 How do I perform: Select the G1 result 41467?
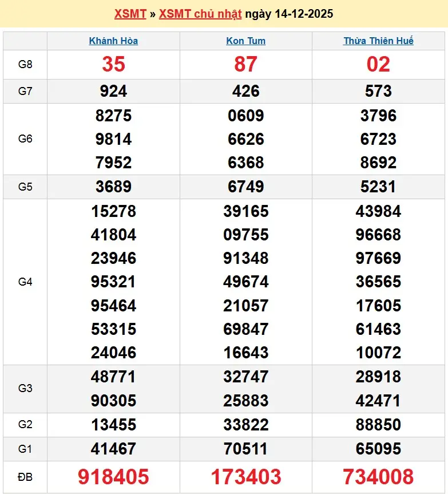point(113,449)
